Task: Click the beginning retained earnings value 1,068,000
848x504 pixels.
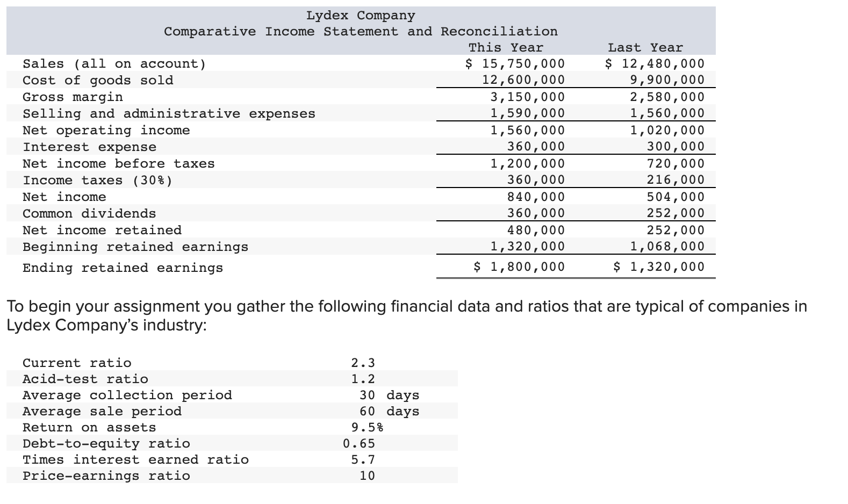Action: click(x=667, y=246)
